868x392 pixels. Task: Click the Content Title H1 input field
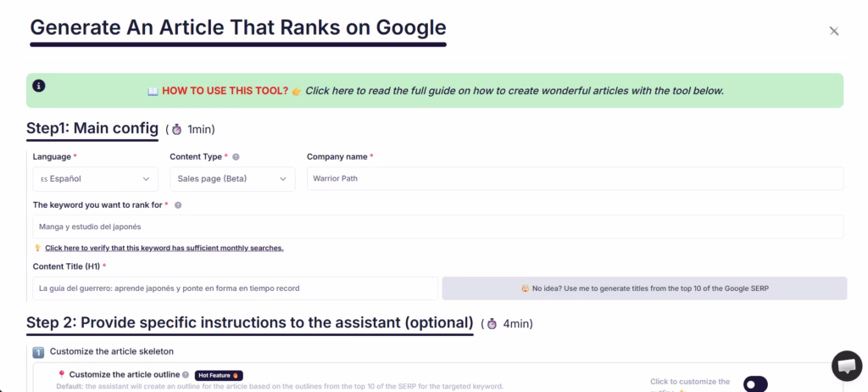[x=236, y=288]
